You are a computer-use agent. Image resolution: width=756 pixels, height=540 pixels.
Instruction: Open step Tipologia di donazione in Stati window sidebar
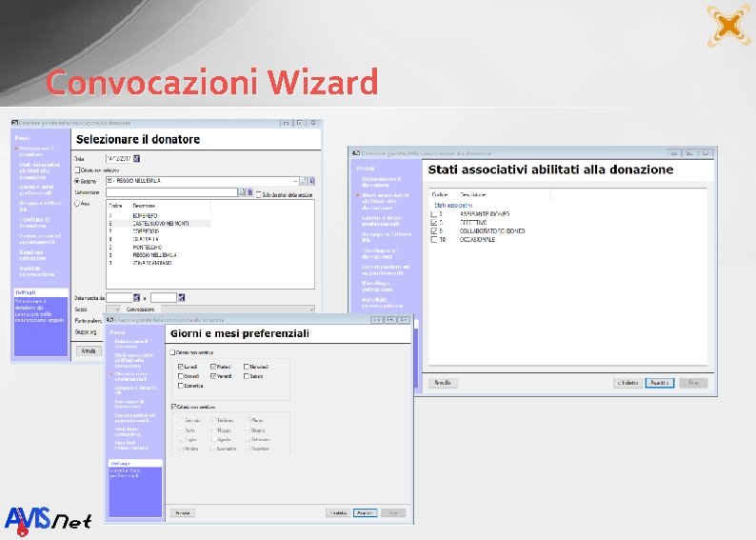379,253
